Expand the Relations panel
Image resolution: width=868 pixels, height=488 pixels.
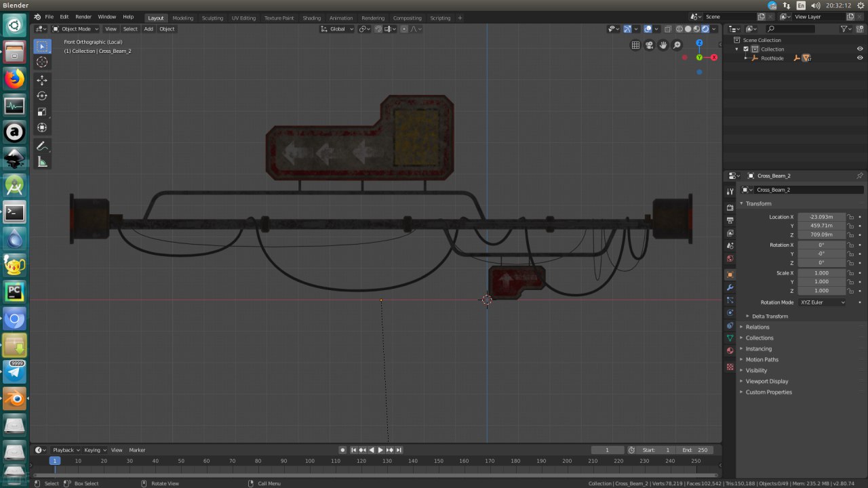pyautogui.click(x=757, y=327)
